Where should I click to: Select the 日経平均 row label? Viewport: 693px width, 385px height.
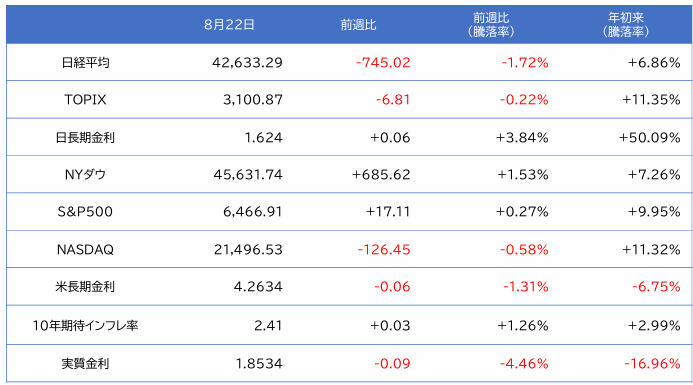(x=85, y=62)
